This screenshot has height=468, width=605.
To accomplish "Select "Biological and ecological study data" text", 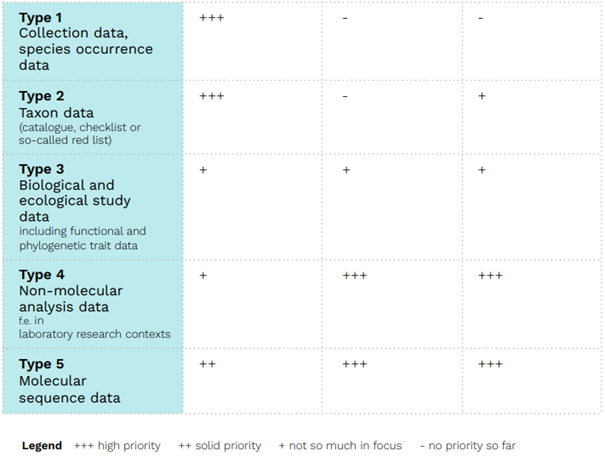I will click(x=68, y=200).
